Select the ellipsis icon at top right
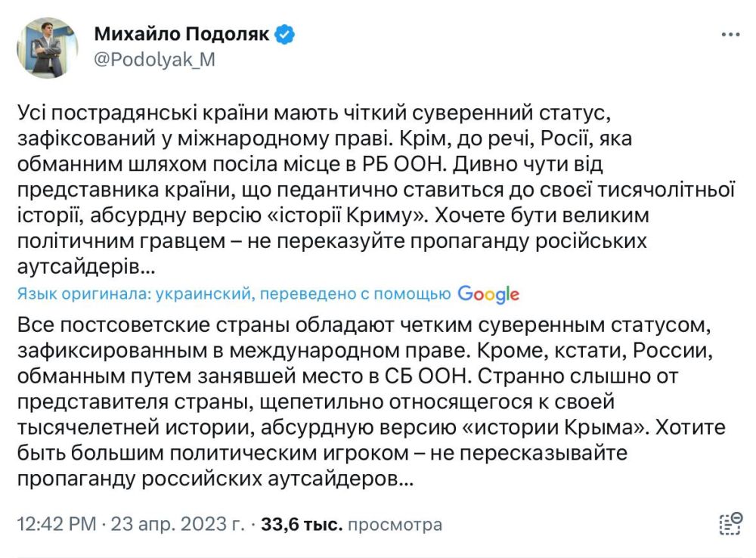 (730, 33)
